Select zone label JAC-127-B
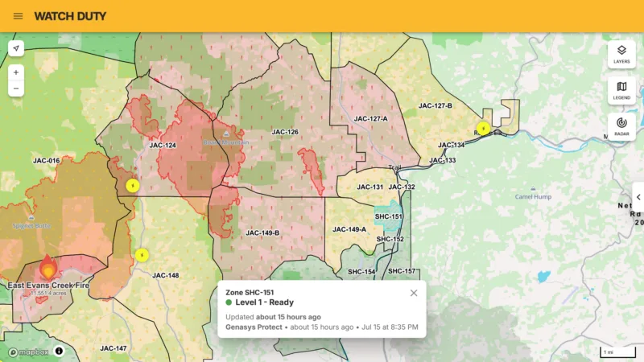 tap(435, 105)
